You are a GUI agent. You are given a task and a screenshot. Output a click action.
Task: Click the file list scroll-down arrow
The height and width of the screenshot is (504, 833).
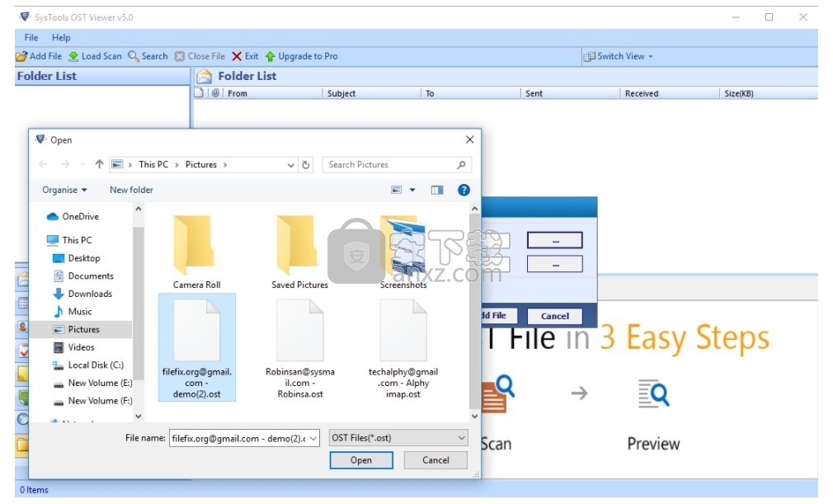tap(474, 417)
